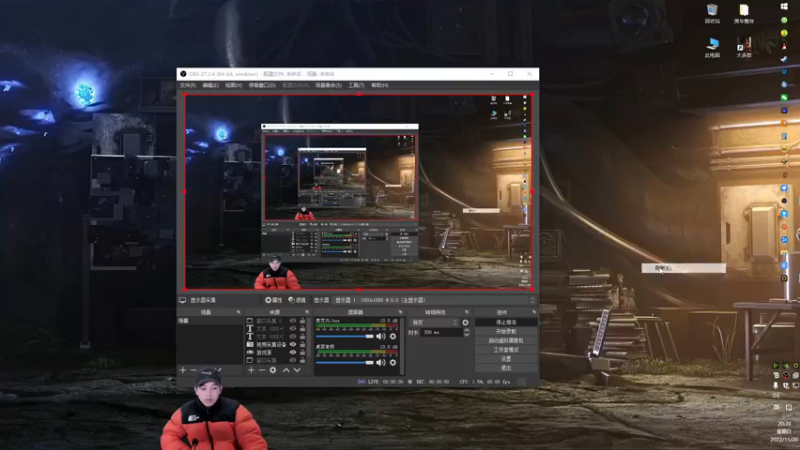800x450 pixels.
Task: Open the 显示器 1 display selector arrows
Action: (533, 300)
